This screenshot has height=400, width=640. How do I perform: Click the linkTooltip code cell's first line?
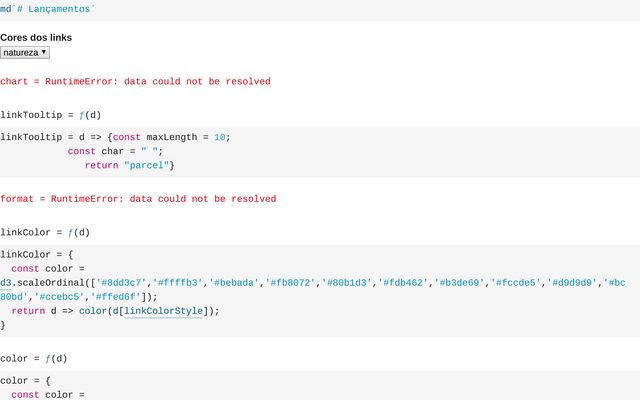[115, 137]
